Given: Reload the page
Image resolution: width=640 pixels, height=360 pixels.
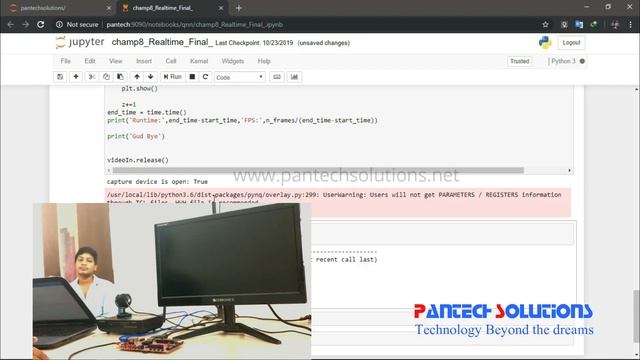Looking at the screenshot, I should 40,24.
